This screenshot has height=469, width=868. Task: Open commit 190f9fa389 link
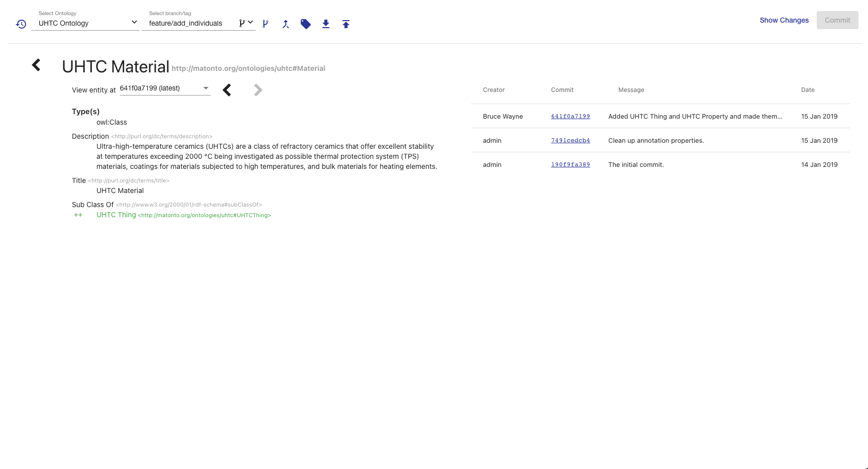coord(571,164)
